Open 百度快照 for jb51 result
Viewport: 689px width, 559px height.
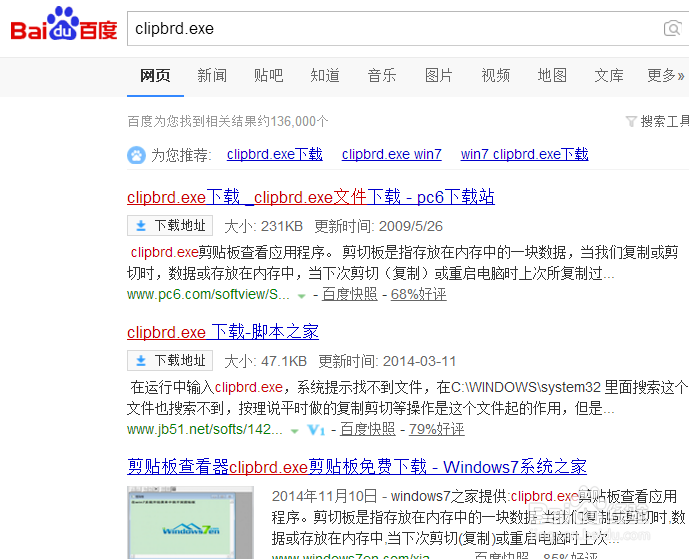[x=367, y=429]
